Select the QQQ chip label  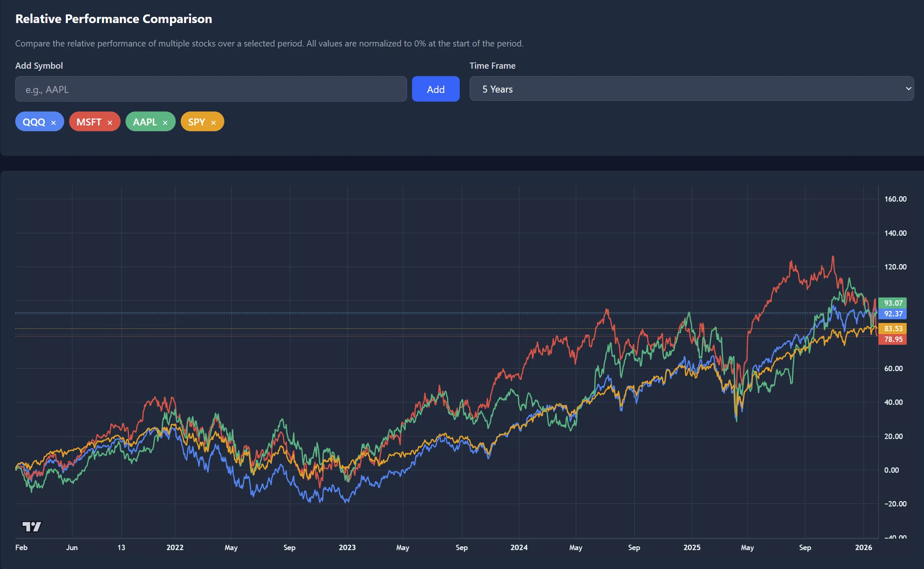(x=34, y=122)
